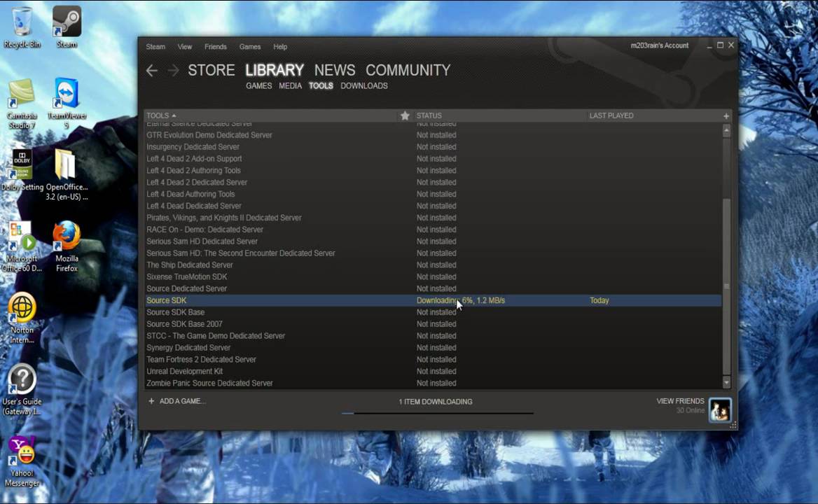
Task: Switch to MEDIA library sub-tab
Action: [290, 86]
